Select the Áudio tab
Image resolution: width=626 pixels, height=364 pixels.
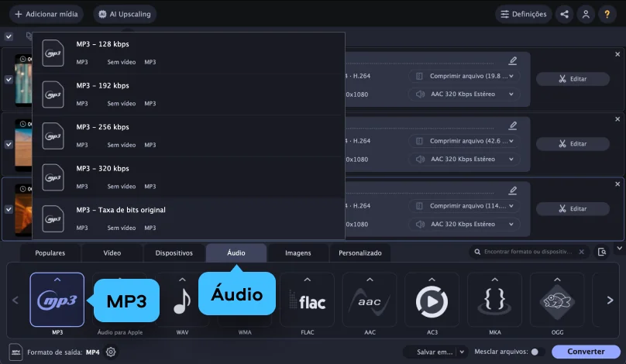pyautogui.click(x=236, y=253)
